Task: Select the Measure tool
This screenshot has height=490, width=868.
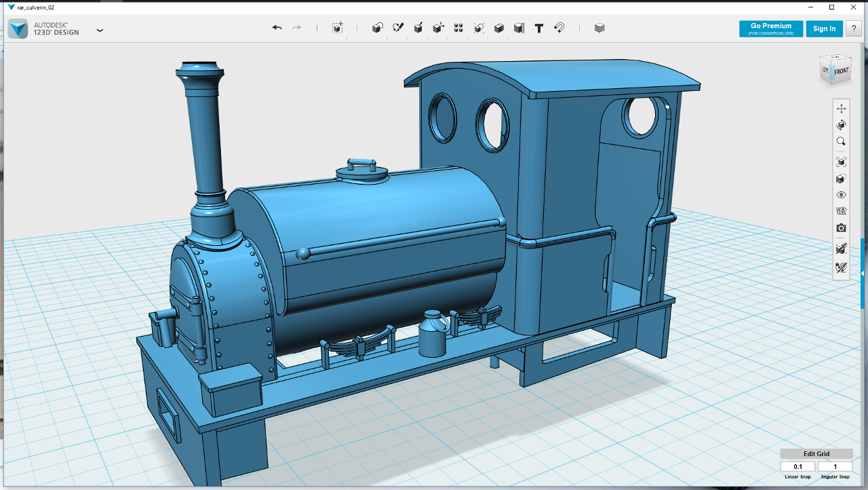Action: (x=519, y=28)
